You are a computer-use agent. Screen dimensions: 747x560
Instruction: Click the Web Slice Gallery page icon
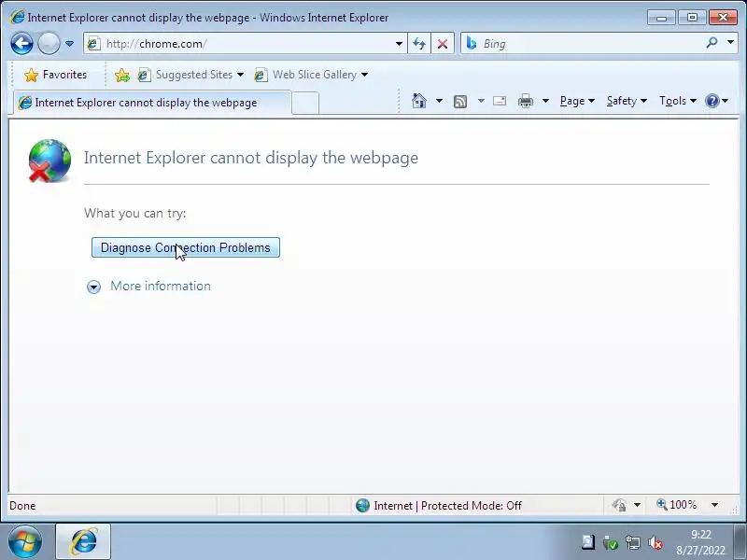point(261,75)
